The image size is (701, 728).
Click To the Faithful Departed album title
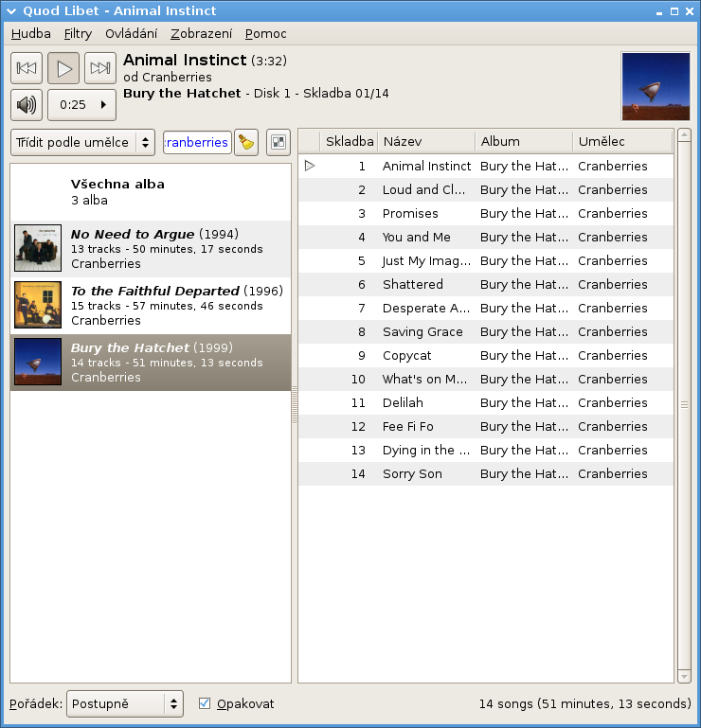coord(155,292)
